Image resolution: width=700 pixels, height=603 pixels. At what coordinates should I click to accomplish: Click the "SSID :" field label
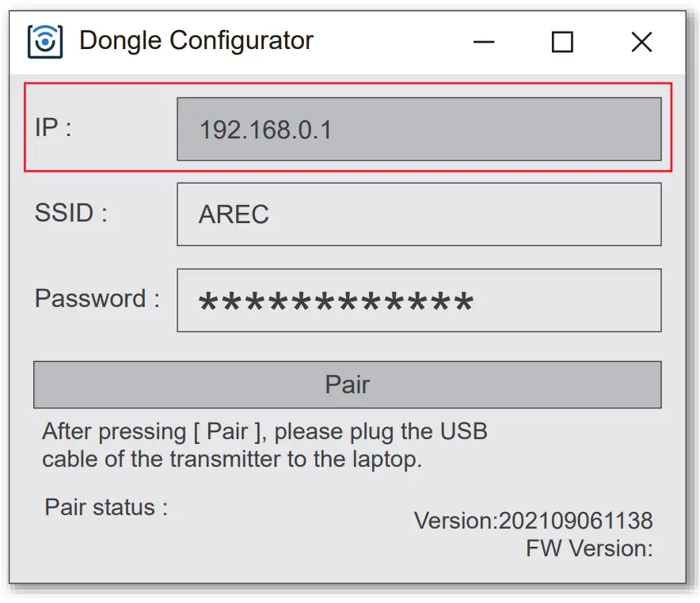click(x=70, y=213)
